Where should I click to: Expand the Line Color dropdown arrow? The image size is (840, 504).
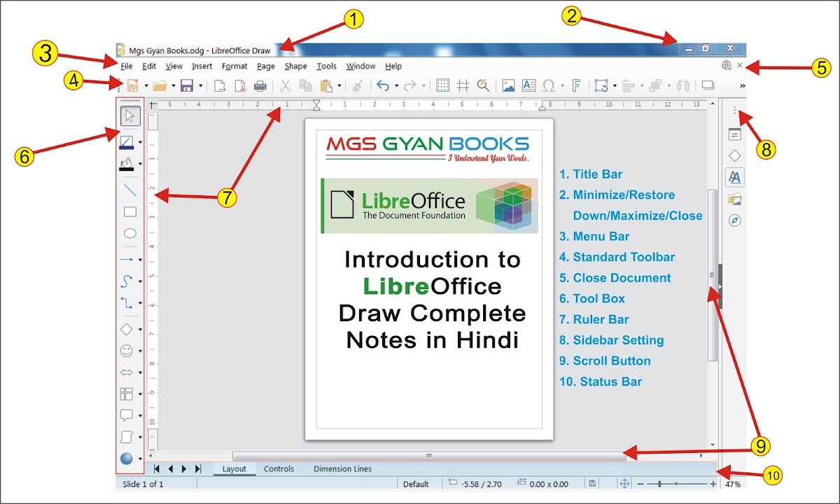[141, 143]
